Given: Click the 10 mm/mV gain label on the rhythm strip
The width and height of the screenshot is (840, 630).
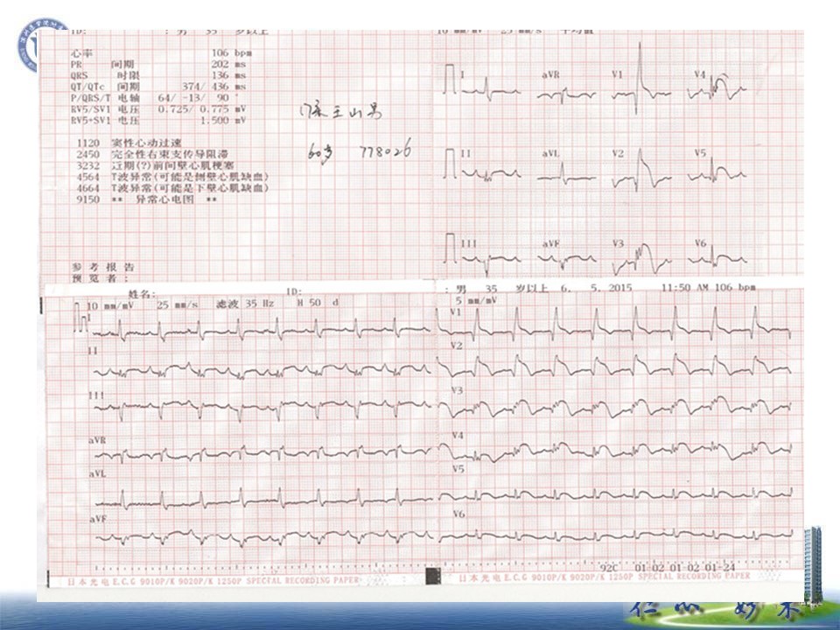Looking at the screenshot, I should click(x=109, y=305).
